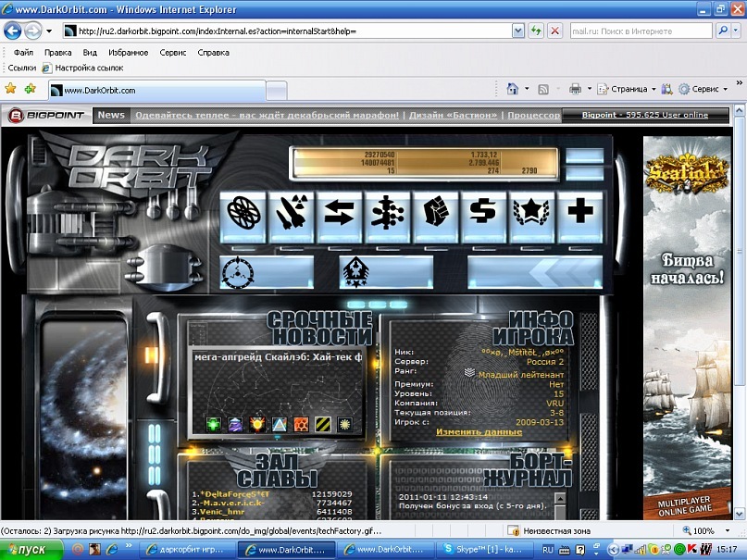Open the 'Избранное' menu
Screen dimensions: 747x560
(128, 53)
